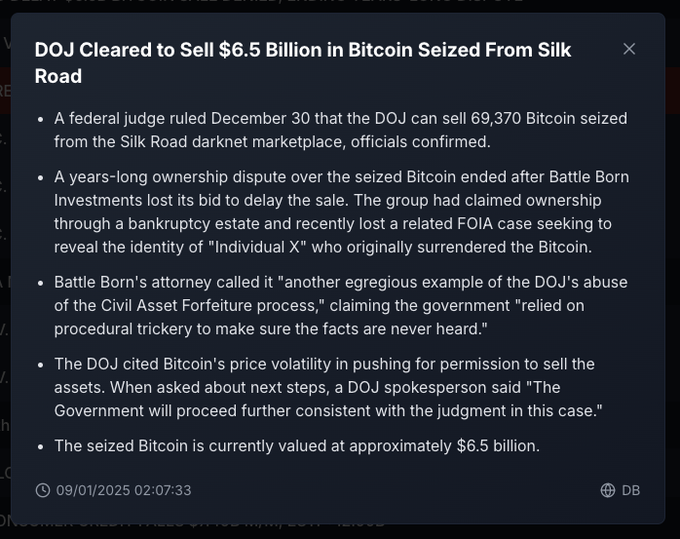The height and width of the screenshot is (539, 680).
Task: Select the paragraph citing Bitcoin's price volatility
Action: 340,387
